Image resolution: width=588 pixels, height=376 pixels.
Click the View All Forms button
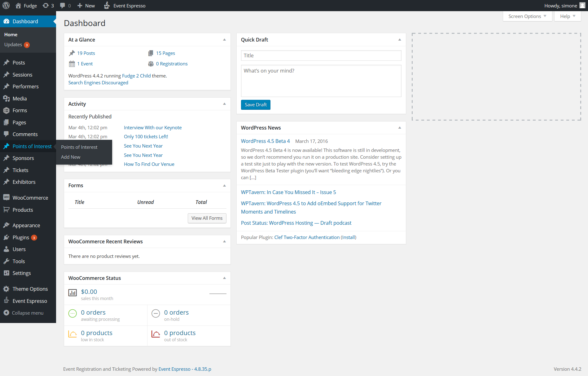(x=207, y=218)
